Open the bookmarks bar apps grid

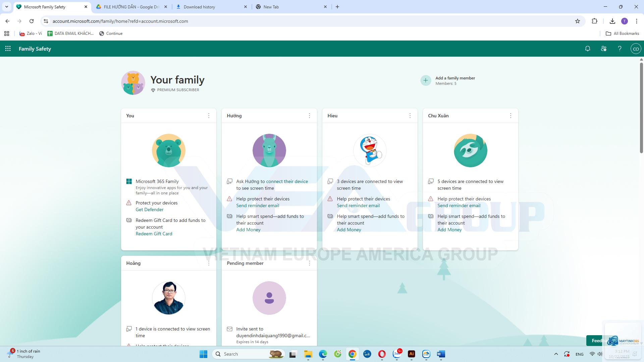coord(6,34)
